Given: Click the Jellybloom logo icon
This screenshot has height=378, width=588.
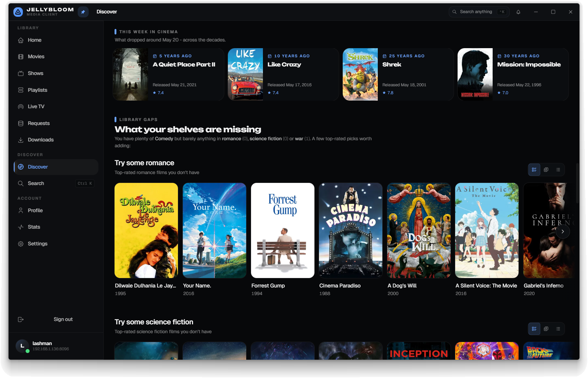Looking at the screenshot, I should pos(18,12).
